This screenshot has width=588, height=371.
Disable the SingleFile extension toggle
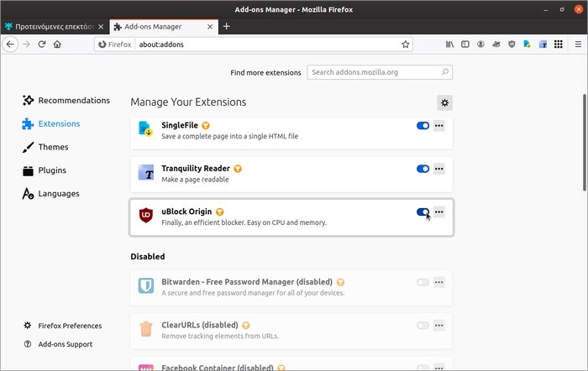coord(423,126)
